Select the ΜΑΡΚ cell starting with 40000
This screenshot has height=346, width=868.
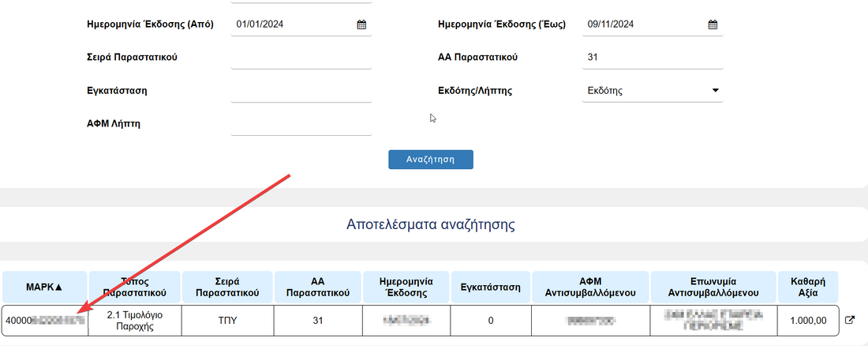44,321
